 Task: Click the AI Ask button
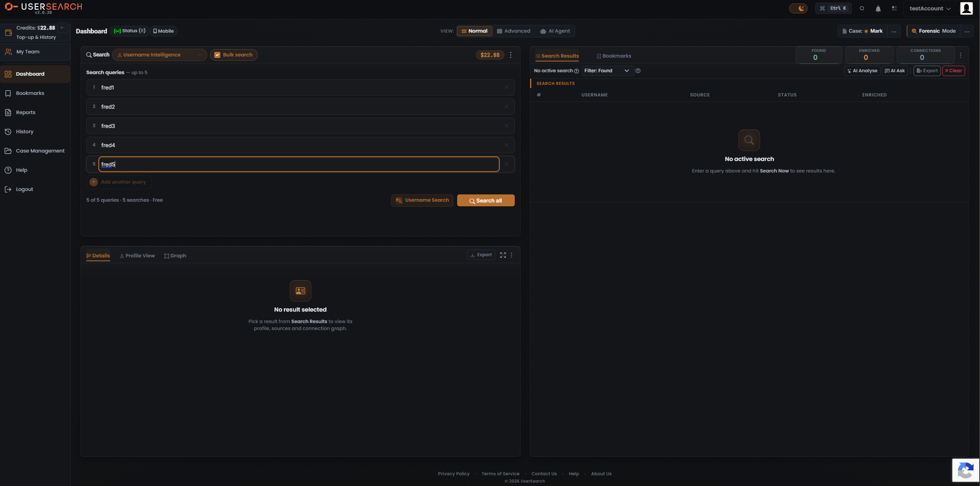tap(895, 71)
